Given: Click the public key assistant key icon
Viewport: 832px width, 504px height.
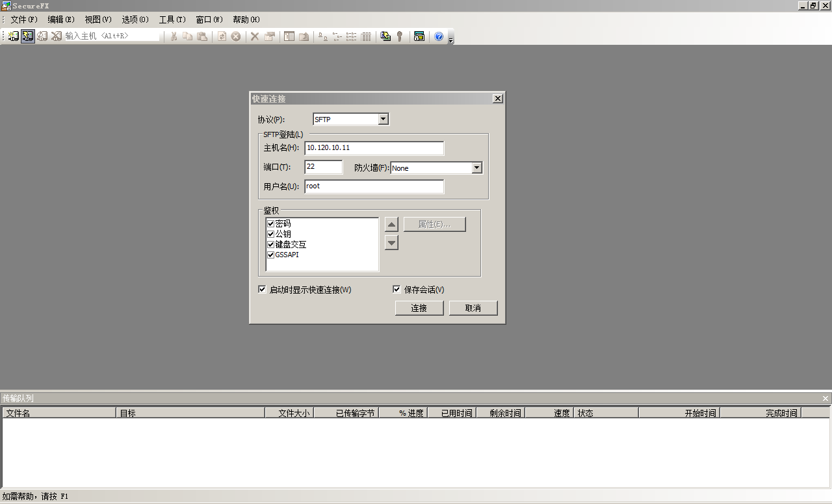Looking at the screenshot, I should coord(400,36).
